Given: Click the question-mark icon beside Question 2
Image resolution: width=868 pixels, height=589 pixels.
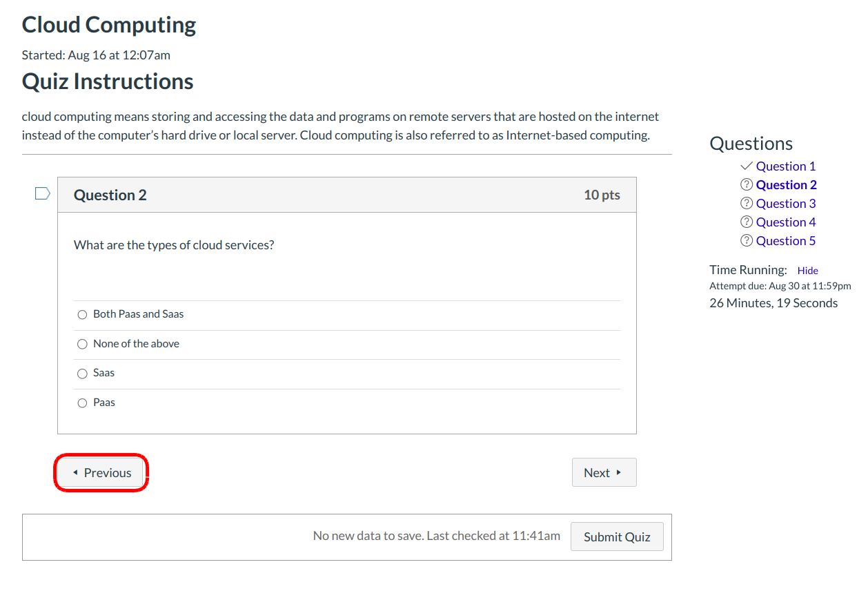Looking at the screenshot, I should coord(746,185).
